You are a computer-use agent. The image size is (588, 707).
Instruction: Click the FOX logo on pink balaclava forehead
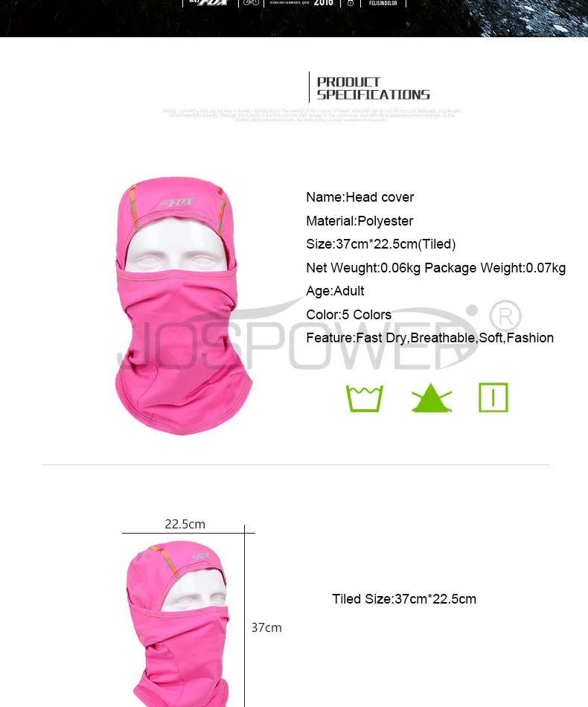[x=176, y=202]
